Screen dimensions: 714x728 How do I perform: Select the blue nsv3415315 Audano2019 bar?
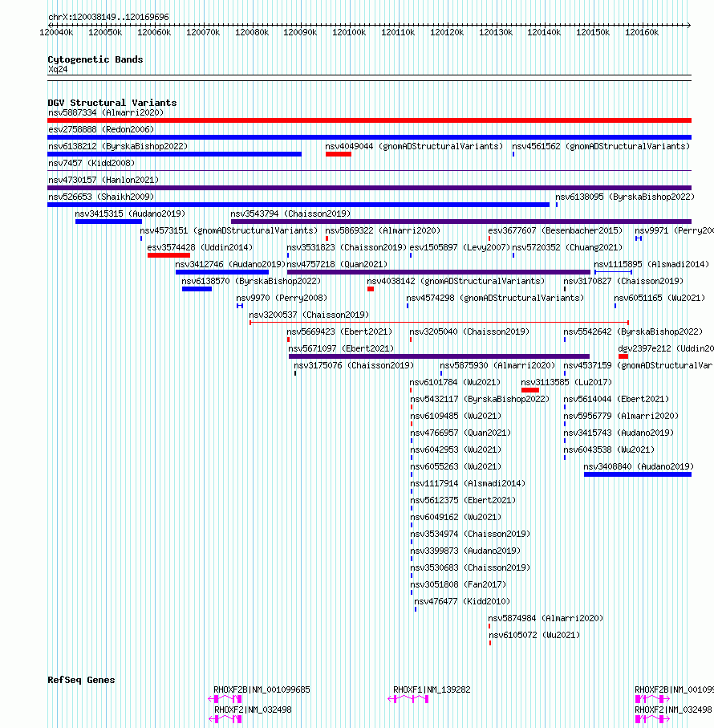[x=108, y=222]
